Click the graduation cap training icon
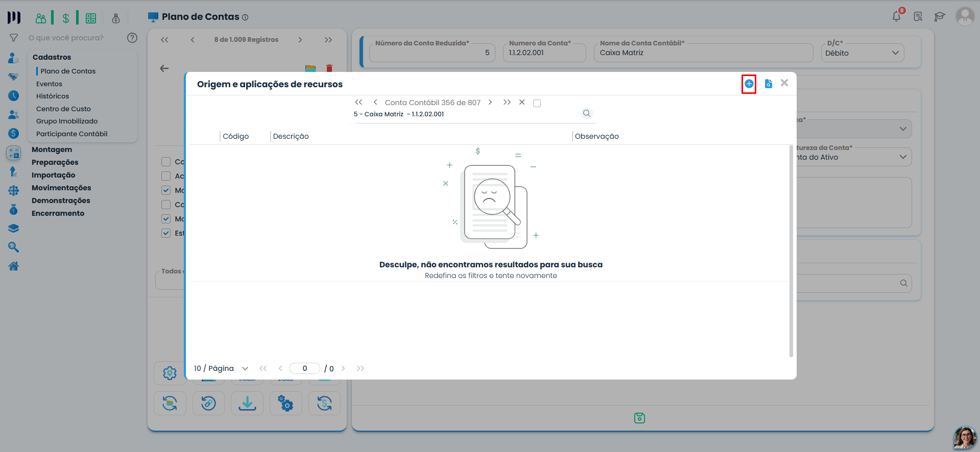980x452 pixels. coord(939,16)
